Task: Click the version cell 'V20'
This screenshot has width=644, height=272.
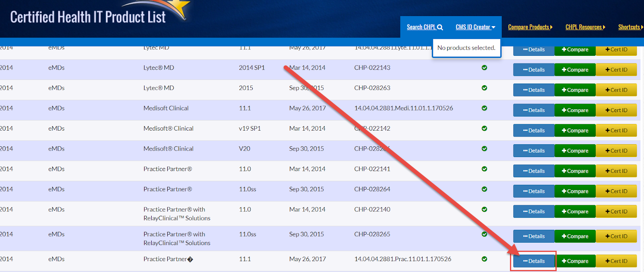Action: (245, 149)
